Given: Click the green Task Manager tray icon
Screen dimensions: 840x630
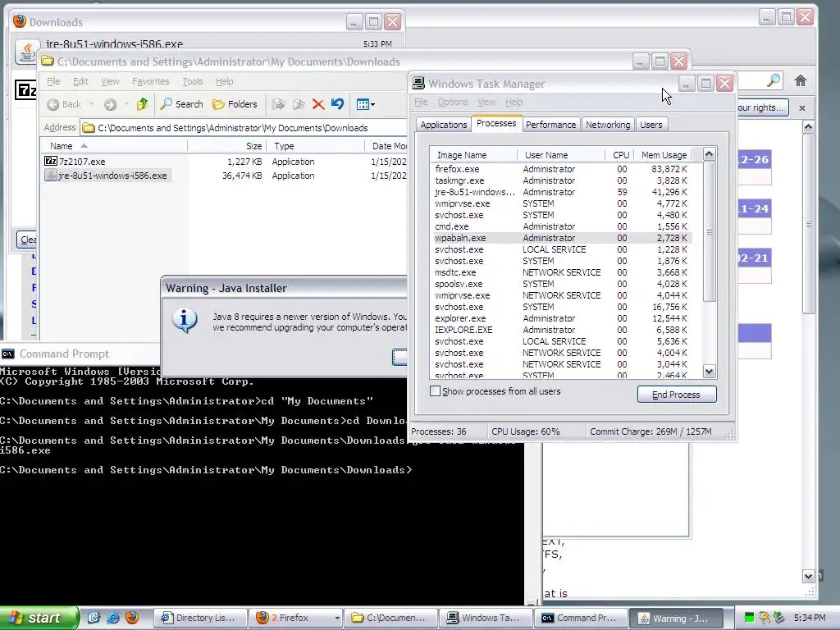Looking at the screenshot, I should pos(750,618).
